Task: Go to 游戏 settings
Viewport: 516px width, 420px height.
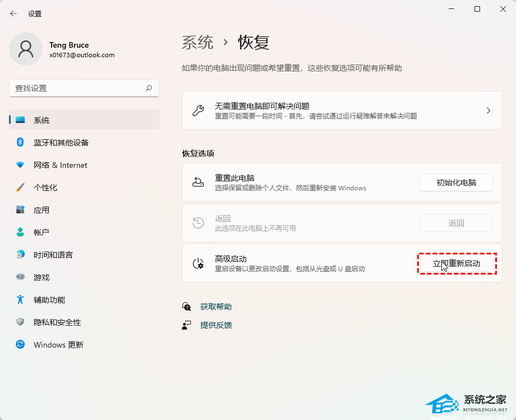Action: pyautogui.click(x=42, y=277)
